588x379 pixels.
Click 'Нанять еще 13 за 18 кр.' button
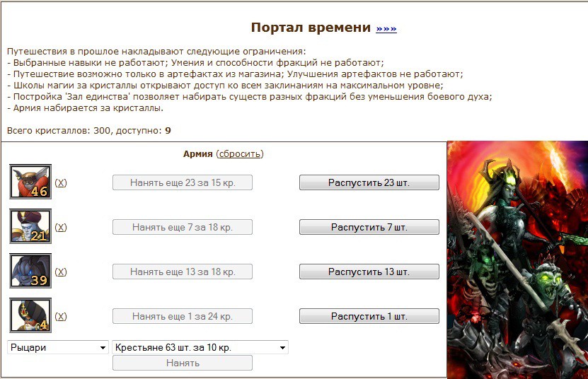pos(183,272)
